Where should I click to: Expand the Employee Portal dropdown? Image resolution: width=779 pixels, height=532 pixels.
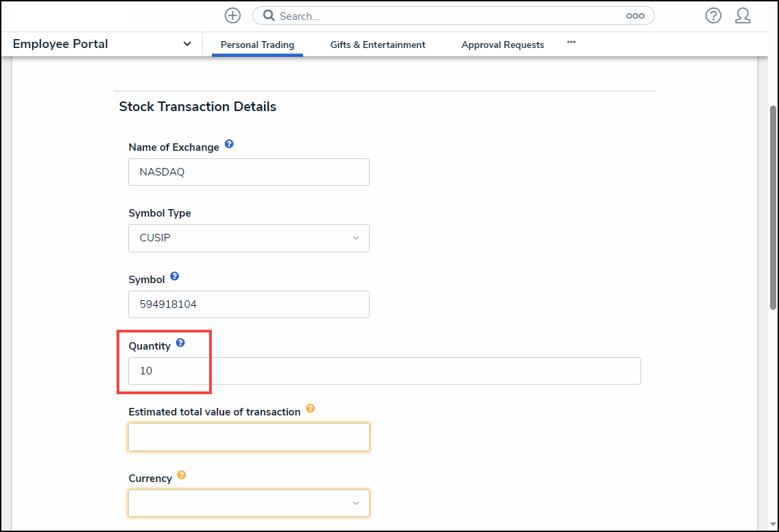tap(187, 44)
